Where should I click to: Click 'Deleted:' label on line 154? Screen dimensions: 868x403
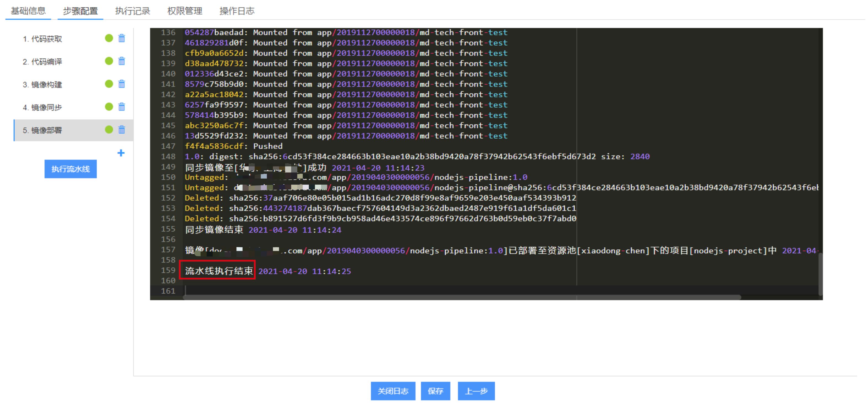pos(204,219)
